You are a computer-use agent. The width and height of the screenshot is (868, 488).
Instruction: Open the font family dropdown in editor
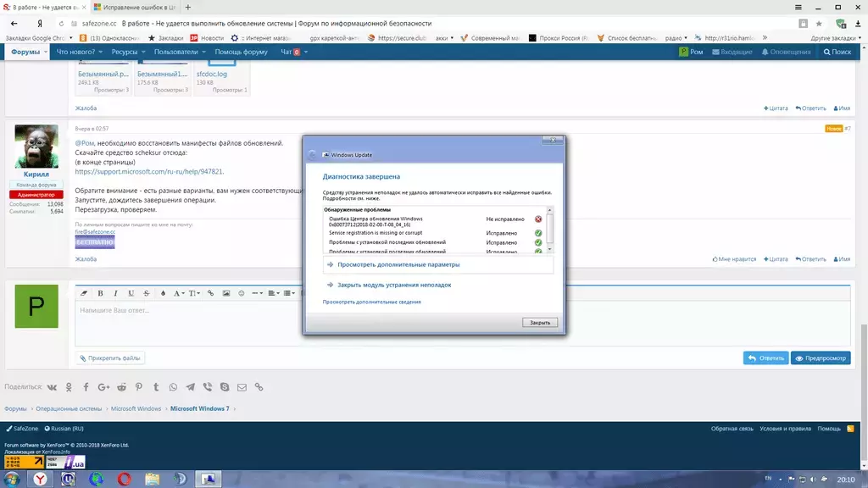coord(178,293)
